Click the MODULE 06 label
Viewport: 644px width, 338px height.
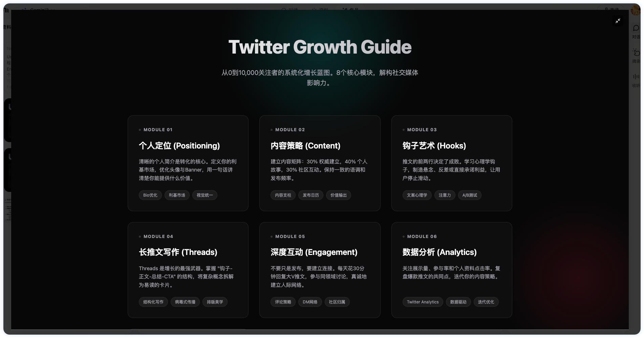tap(422, 236)
